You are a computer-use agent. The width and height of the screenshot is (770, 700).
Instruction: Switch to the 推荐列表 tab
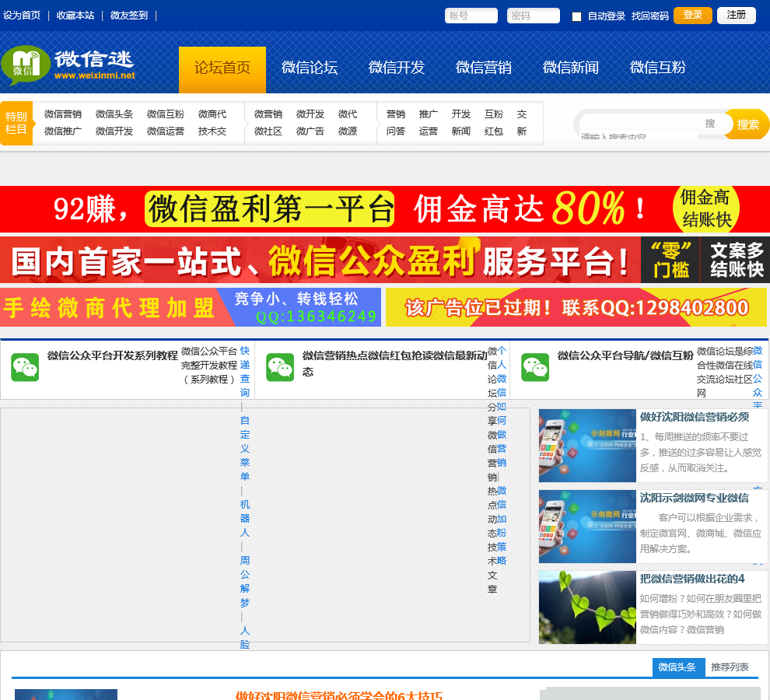coord(730,667)
